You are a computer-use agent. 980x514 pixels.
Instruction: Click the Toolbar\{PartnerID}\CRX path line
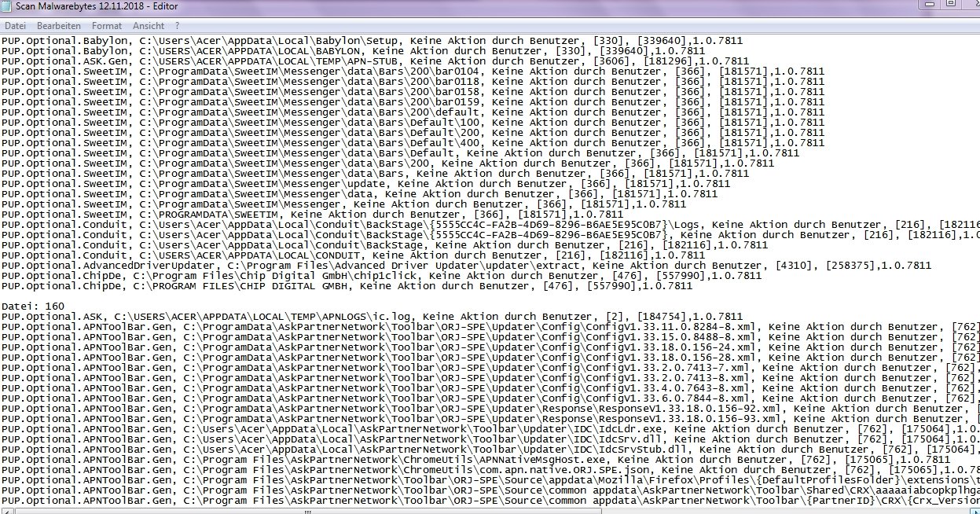pos(490,500)
